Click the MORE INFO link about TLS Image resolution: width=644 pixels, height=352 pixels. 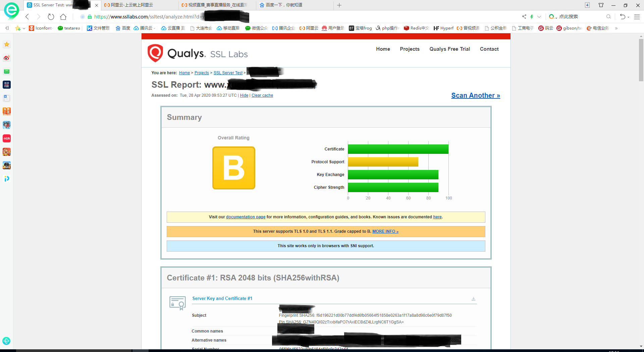(x=385, y=231)
